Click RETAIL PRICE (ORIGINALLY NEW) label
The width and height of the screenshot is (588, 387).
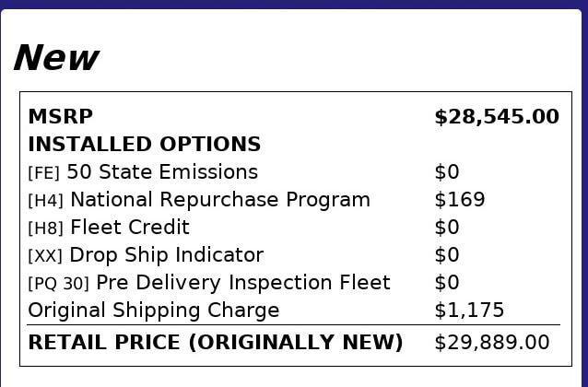coord(216,343)
